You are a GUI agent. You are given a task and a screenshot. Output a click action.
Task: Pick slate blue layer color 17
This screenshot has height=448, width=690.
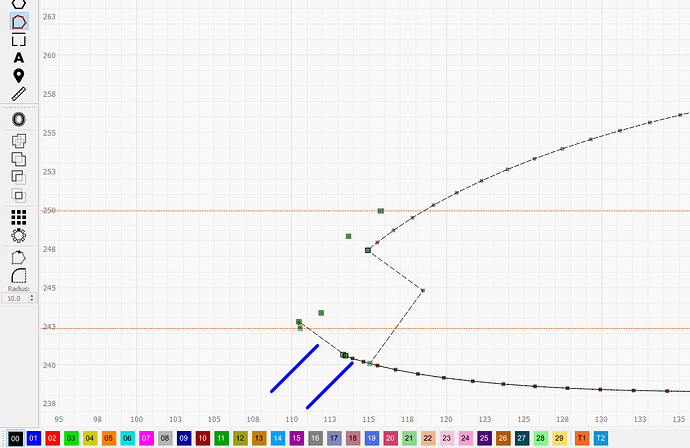[x=334, y=438]
